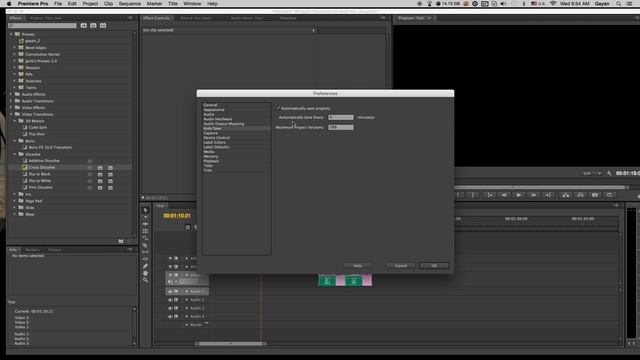Select the Cross Dissolve transition
The width and height of the screenshot is (640, 360).
(42, 167)
